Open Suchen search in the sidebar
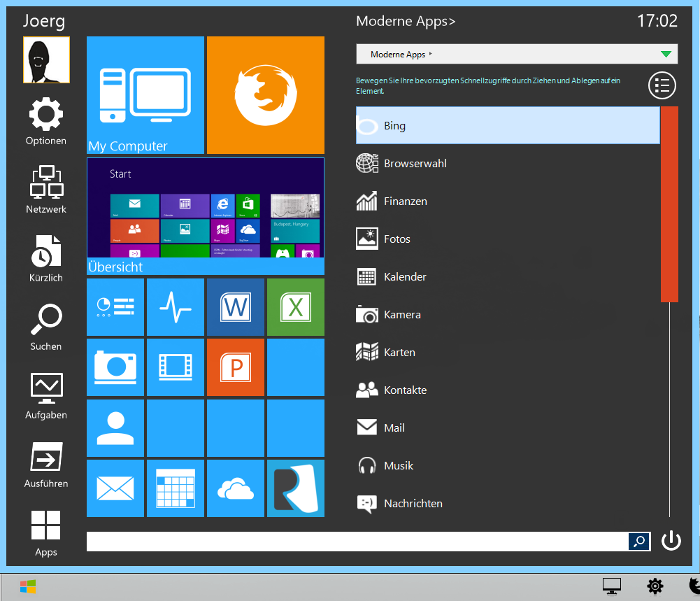The height and width of the screenshot is (601, 700). click(x=46, y=327)
